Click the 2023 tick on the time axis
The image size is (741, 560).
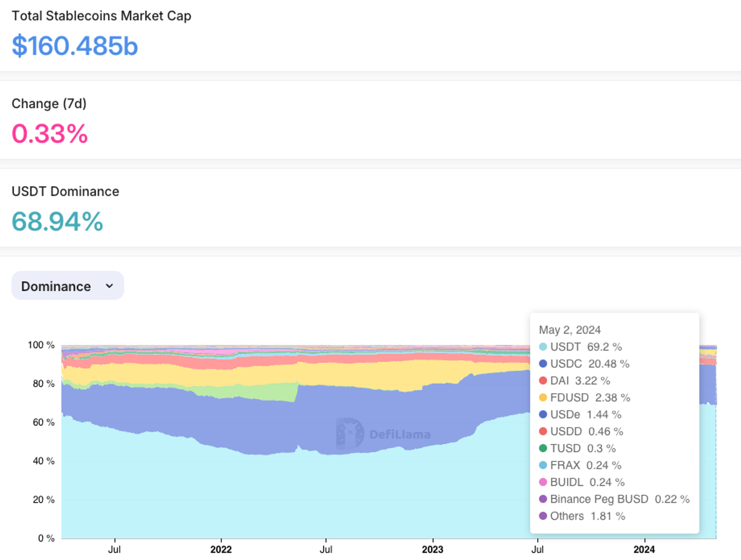(432, 549)
